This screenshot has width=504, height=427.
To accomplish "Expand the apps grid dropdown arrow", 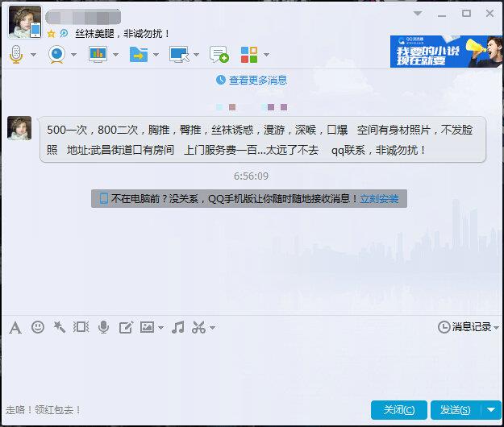I will 266,55.
